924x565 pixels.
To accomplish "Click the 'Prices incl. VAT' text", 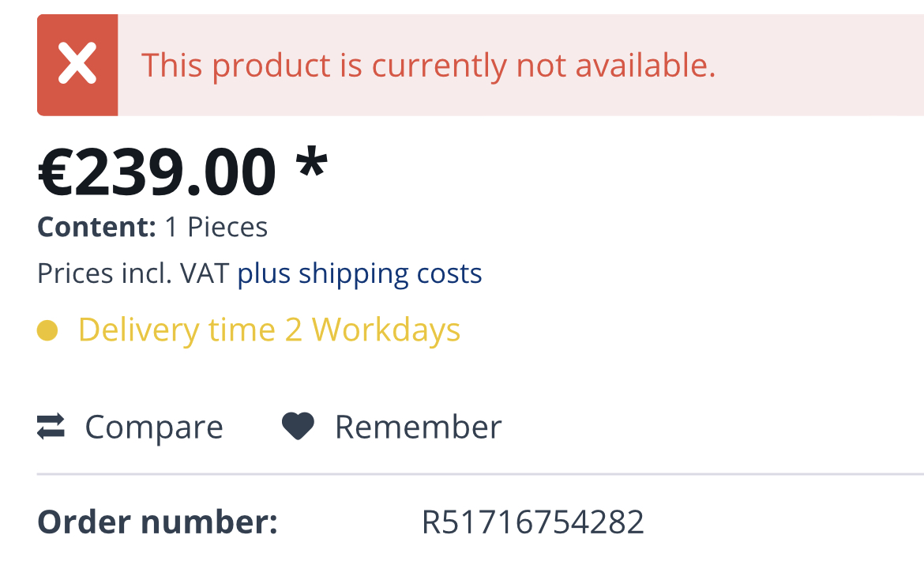I will pos(133,273).
